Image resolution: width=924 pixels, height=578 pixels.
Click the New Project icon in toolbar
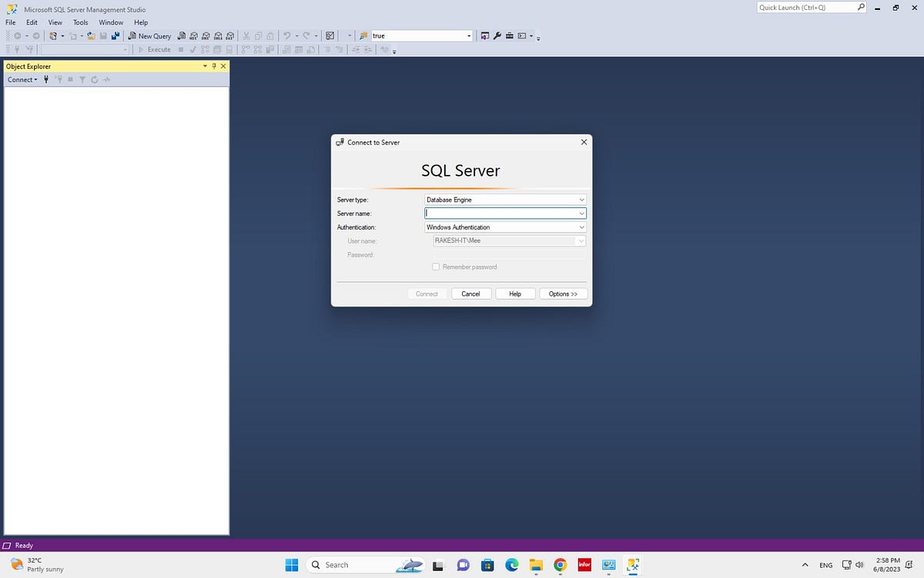(x=52, y=35)
